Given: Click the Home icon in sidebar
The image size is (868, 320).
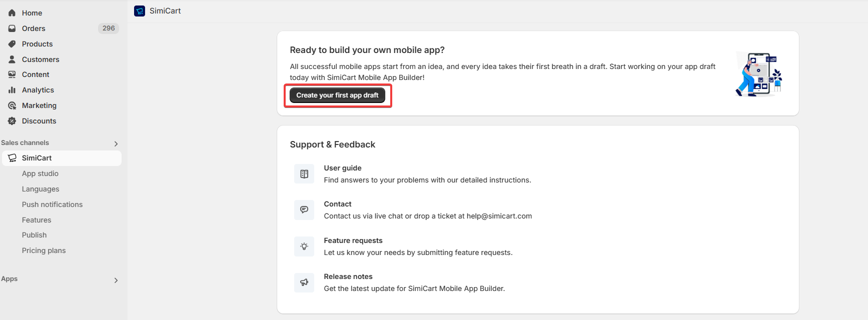Looking at the screenshot, I should point(12,13).
